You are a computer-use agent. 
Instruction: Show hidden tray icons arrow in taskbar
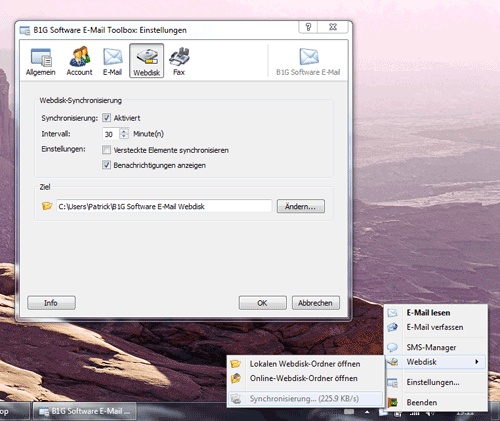367,412
